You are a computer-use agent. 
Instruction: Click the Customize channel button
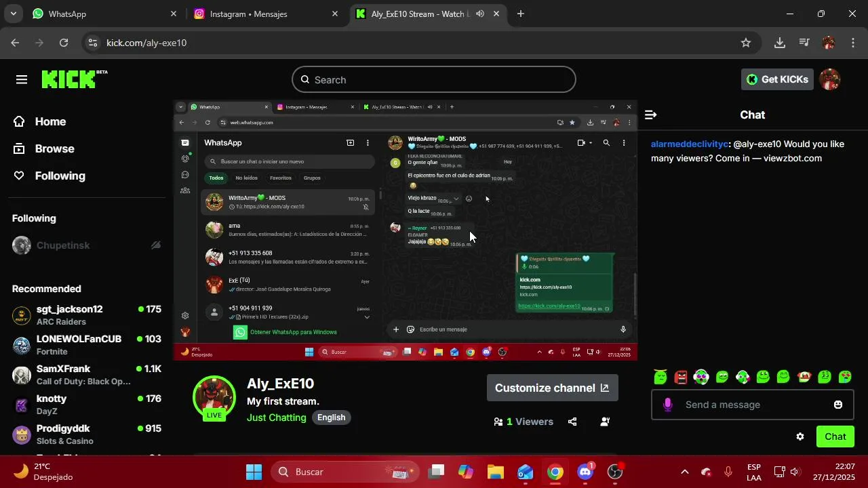(x=552, y=388)
